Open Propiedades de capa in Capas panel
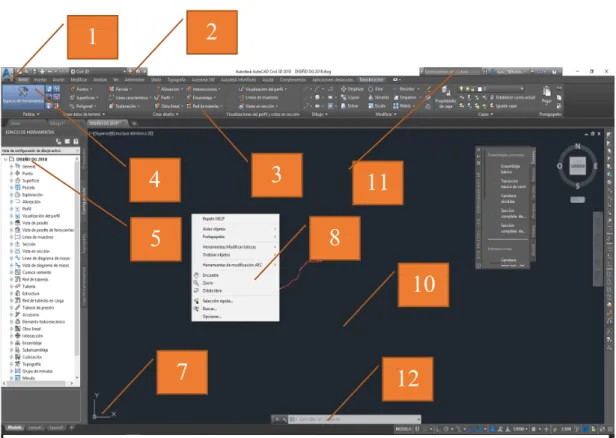 tap(446, 97)
